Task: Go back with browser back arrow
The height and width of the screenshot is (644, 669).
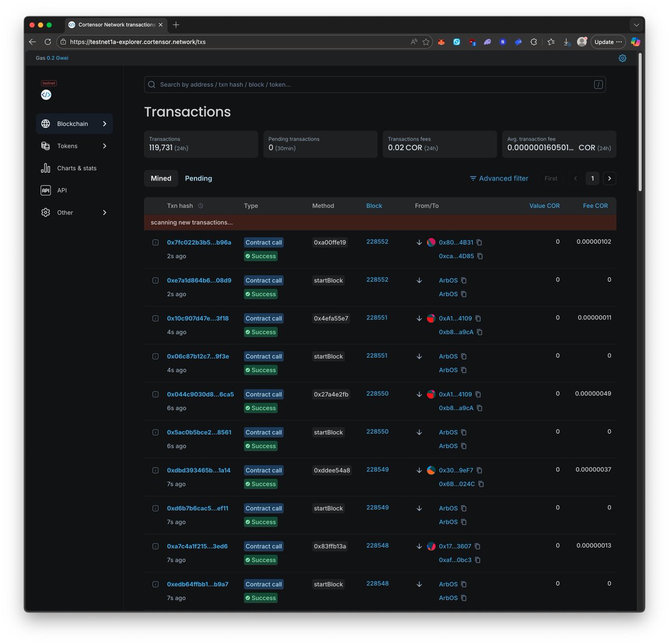Action: pyautogui.click(x=32, y=42)
